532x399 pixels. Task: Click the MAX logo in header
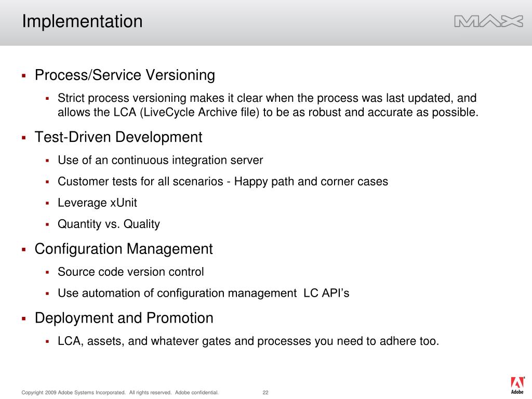pos(488,21)
